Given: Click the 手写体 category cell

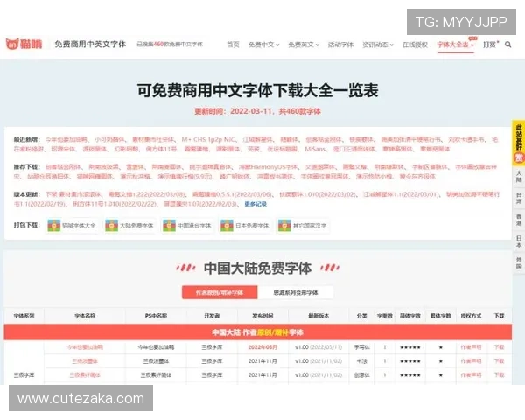Looking at the screenshot, I should pos(361,347).
